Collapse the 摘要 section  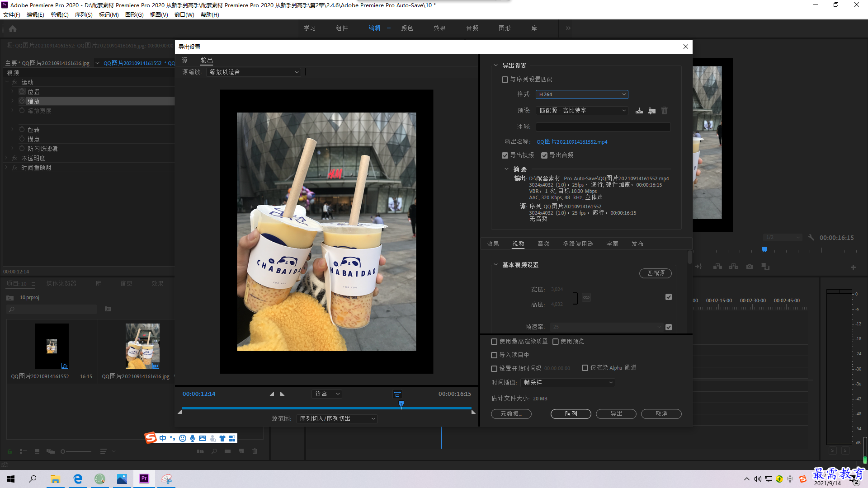[x=506, y=169]
